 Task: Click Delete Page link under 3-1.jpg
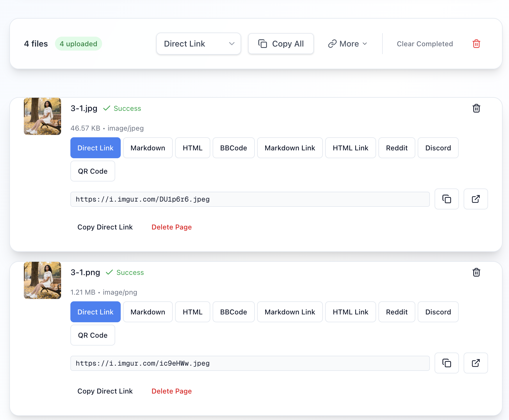172,227
